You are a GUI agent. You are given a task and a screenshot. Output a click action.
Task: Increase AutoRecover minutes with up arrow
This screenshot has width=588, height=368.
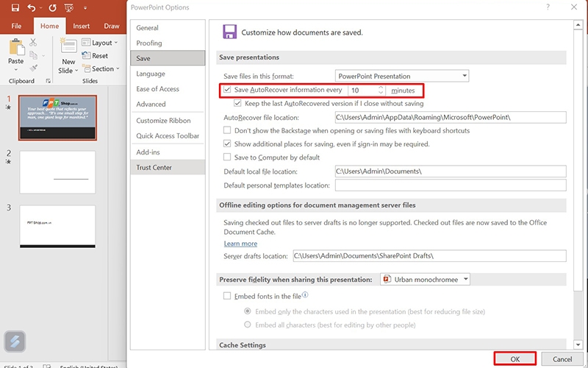tap(381, 88)
